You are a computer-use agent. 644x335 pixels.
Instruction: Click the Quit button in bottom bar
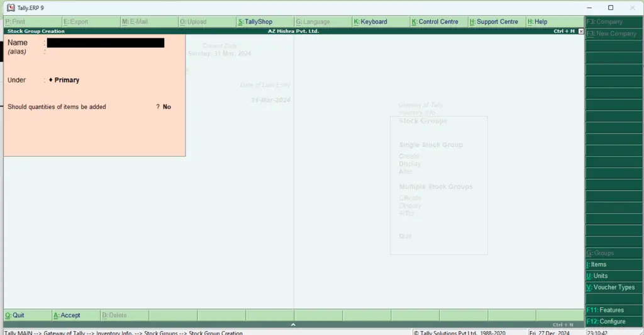[x=28, y=315]
